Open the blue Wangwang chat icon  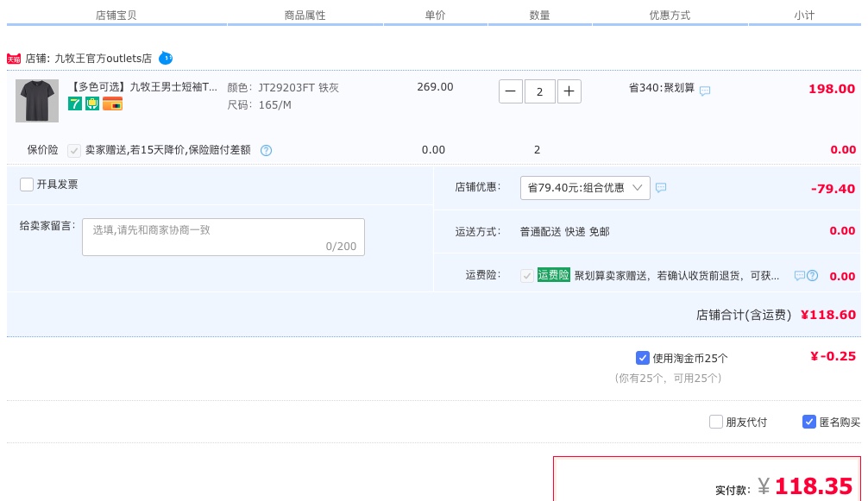[166, 58]
